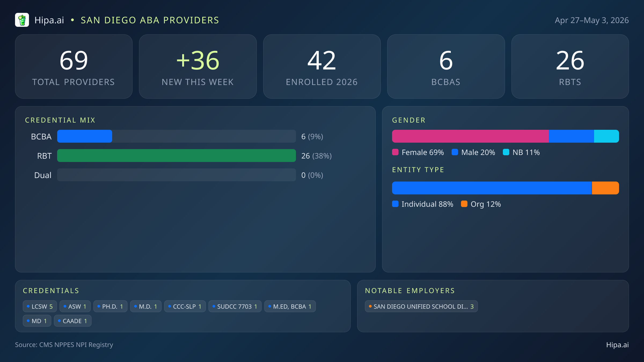Select the SUDCC 7703 credential chip
This screenshot has width=644, height=362.
click(235, 306)
